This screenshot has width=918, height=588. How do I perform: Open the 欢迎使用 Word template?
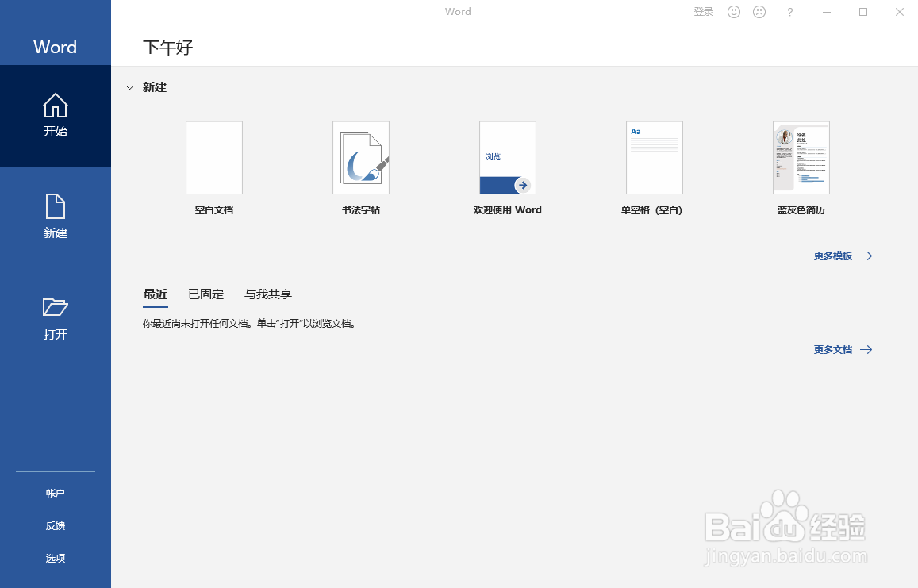(x=508, y=158)
